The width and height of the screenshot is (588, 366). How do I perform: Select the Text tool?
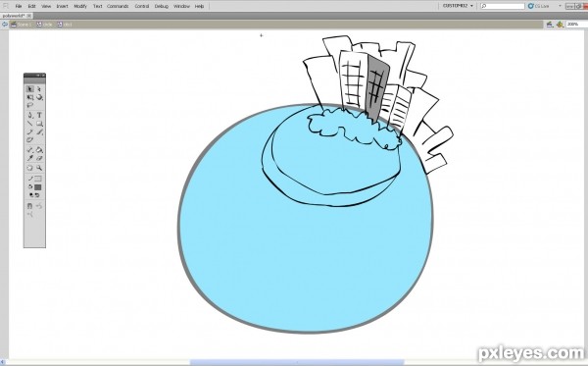point(39,115)
